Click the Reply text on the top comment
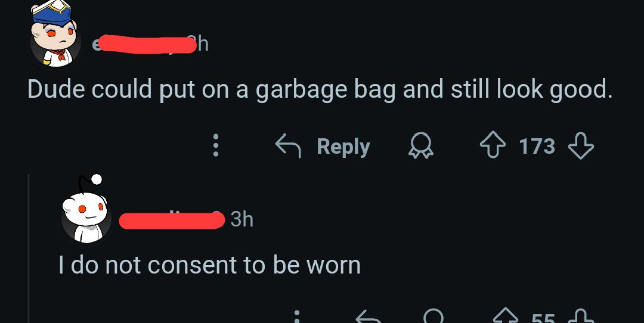This screenshot has height=323, width=644. (x=343, y=147)
